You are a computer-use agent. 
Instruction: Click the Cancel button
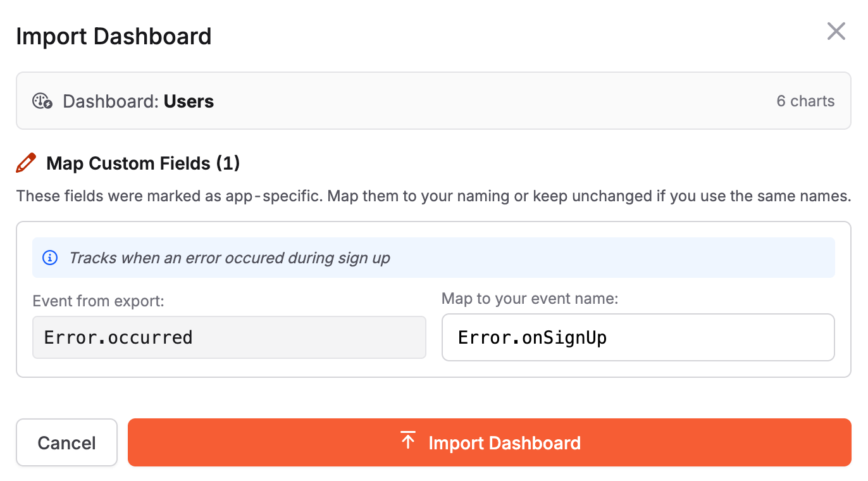coord(66,442)
